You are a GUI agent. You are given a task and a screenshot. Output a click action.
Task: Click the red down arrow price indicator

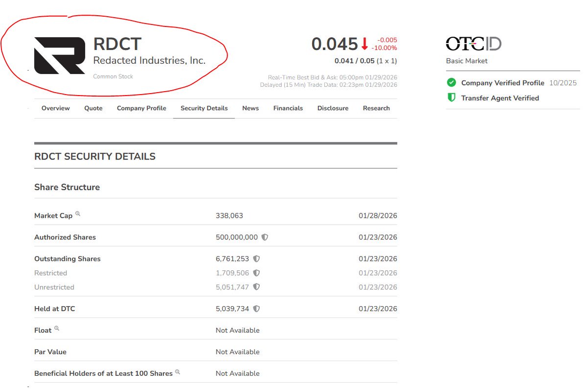tap(365, 44)
